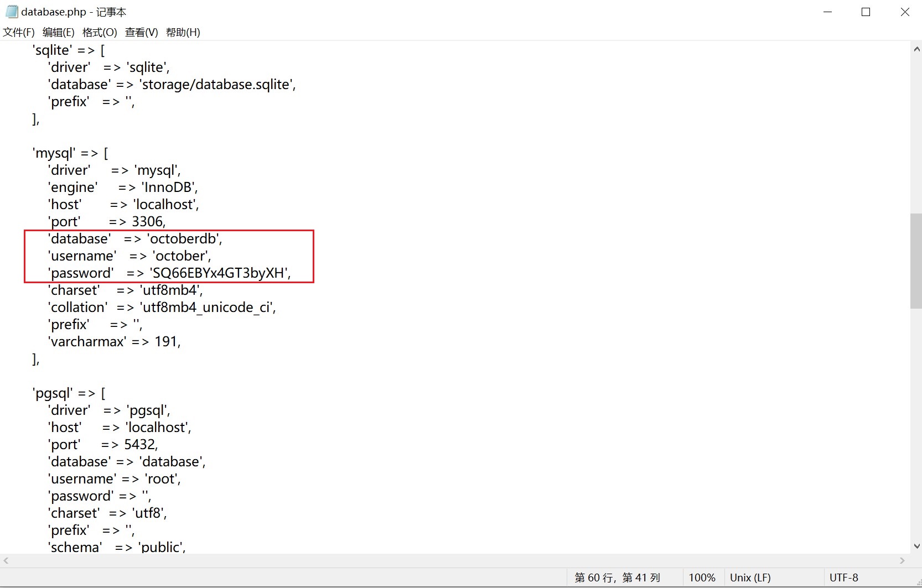Screen dimensions: 922x588
Task: Click the 'octoberdb' database value
Action: coord(184,238)
